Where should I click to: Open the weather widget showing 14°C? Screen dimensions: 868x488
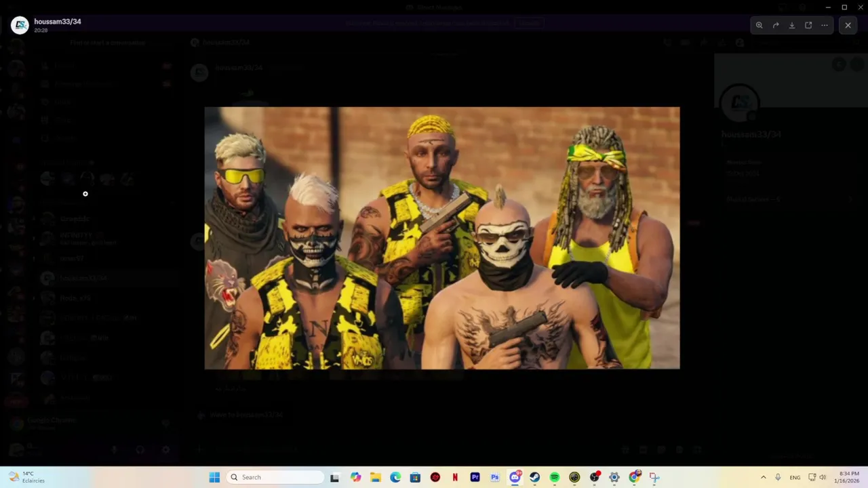26,477
